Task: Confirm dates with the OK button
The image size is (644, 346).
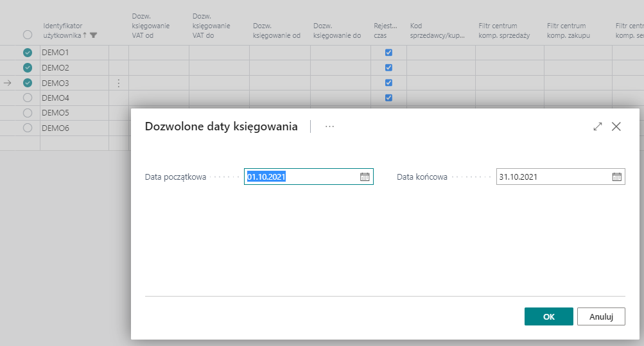Action: (x=548, y=316)
